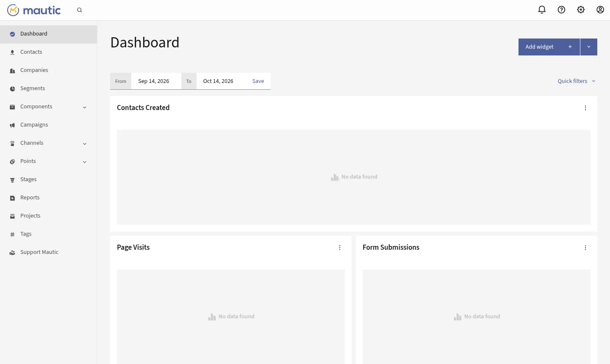The width and height of the screenshot is (610, 364).
Task: Save the dashboard date range
Action: pyautogui.click(x=258, y=81)
